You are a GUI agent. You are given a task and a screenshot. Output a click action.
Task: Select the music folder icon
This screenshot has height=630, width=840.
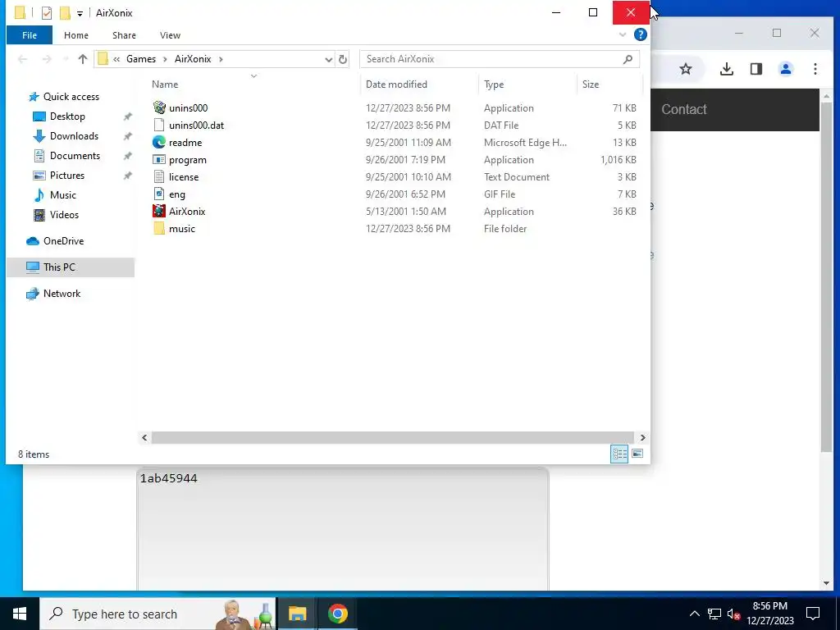(x=159, y=228)
